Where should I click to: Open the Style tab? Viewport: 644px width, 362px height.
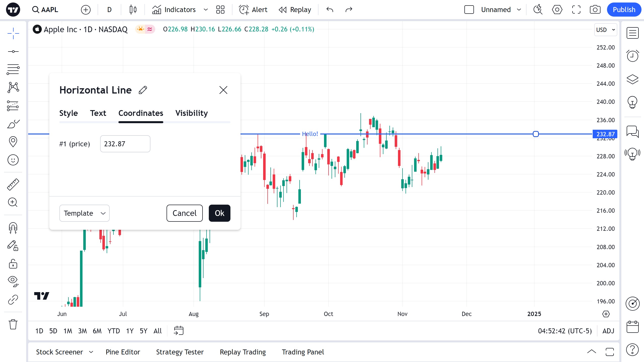68,113
